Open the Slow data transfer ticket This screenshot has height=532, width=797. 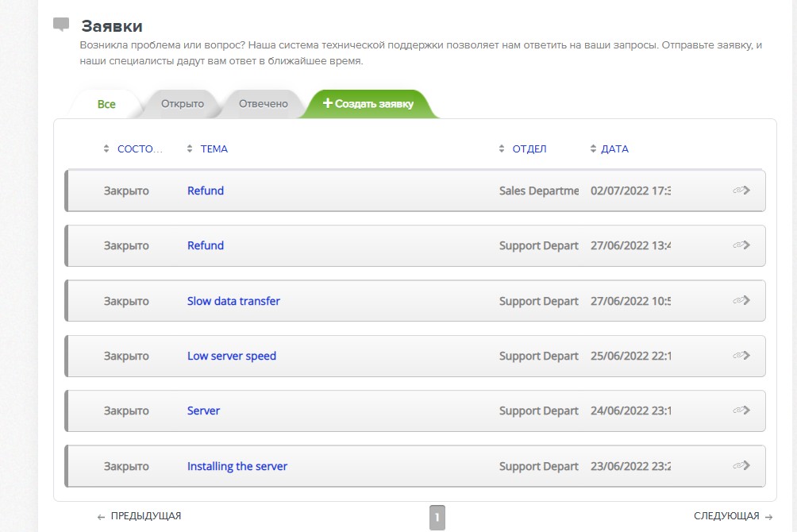233,301
